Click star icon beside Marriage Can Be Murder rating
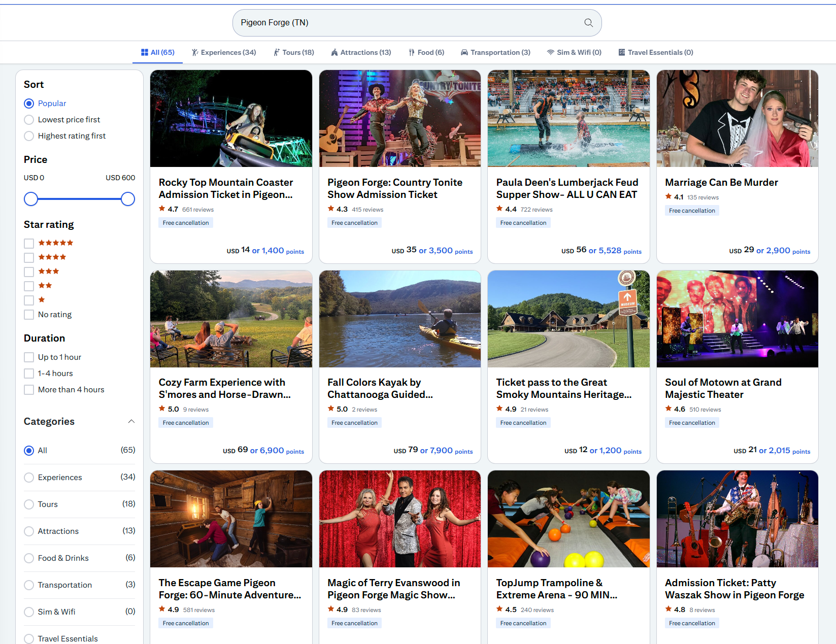This screenshot has height=644, width=836. pos(668,196)
